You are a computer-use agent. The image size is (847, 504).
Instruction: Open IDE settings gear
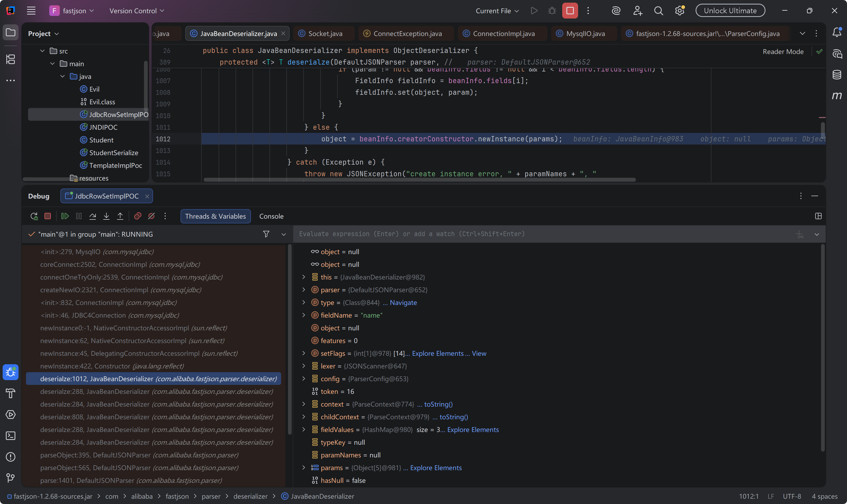coord(679,11)
